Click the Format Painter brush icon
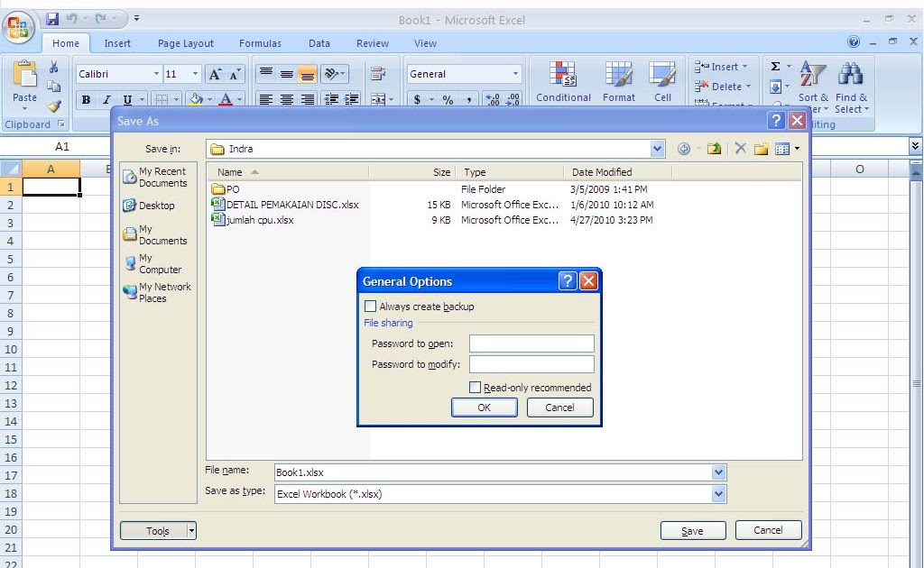Screen dimensions: 924x568 pyautogui.click(x=53, y=106)
